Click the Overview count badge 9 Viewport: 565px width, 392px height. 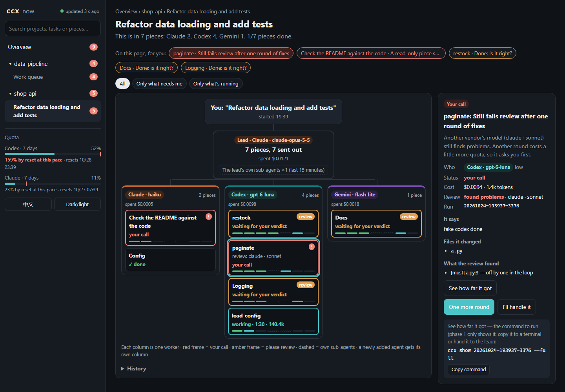click(x=93, y=47)
